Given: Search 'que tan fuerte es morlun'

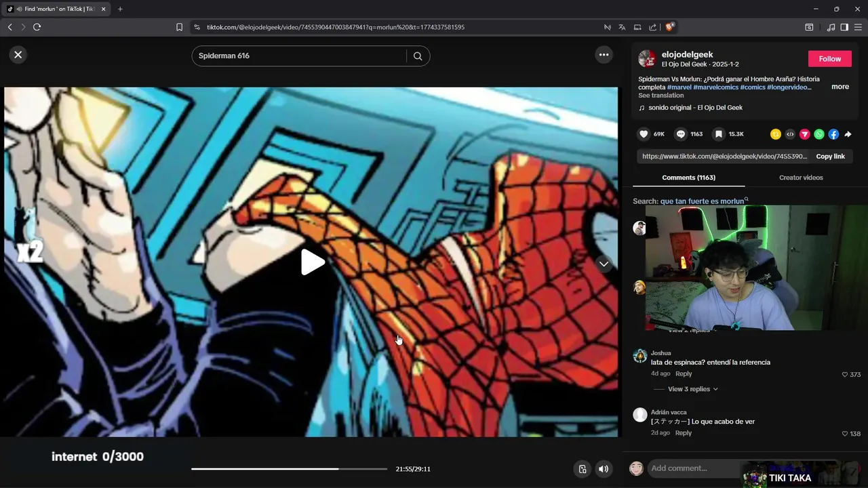Looking at the screenshot, I should [702, 201].
